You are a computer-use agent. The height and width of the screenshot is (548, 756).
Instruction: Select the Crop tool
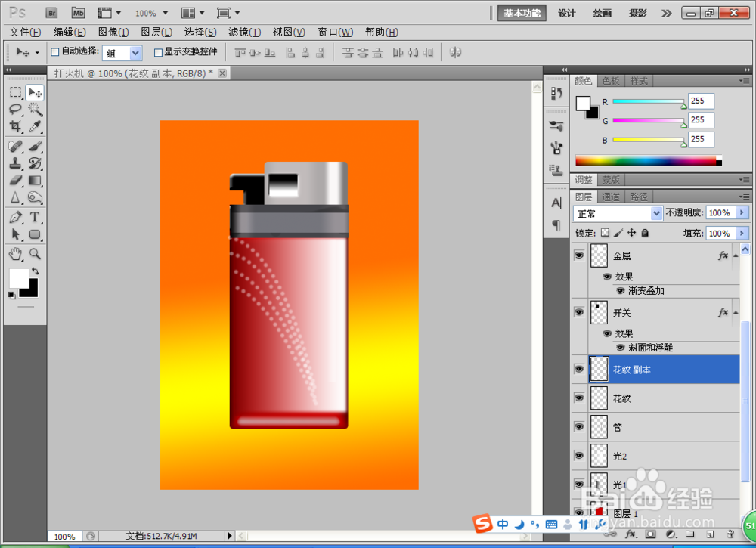tap(15, 126)
